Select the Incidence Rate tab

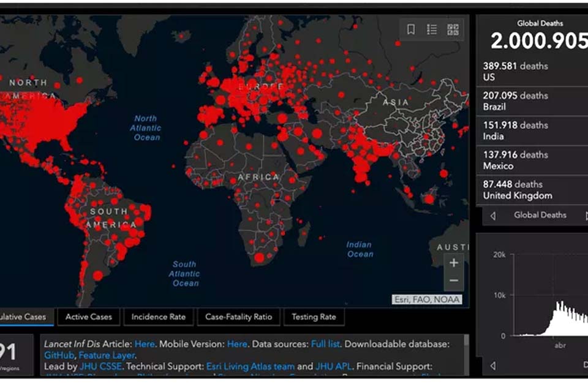click(x=158, y=317)
